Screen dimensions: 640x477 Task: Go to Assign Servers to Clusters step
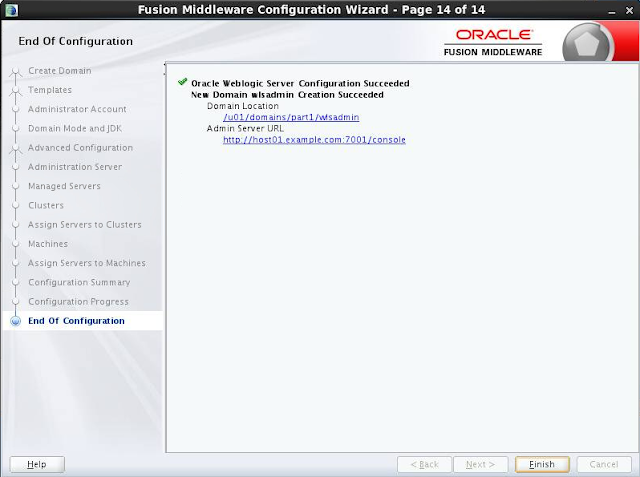point(85,224)
